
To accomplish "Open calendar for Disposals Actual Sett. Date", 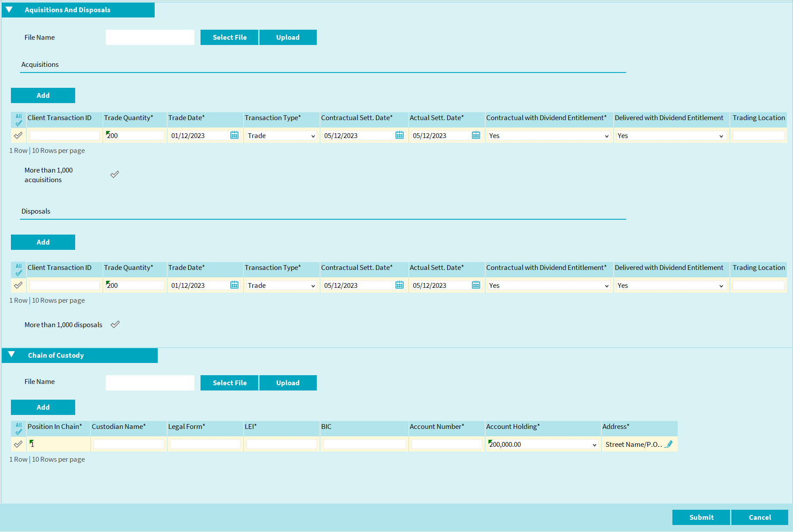I will click(476, 285).
